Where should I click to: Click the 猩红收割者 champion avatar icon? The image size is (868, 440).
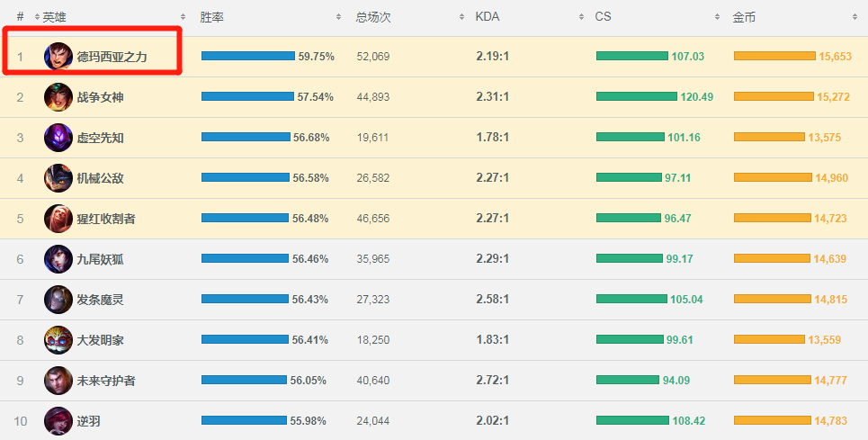(58, 219)
